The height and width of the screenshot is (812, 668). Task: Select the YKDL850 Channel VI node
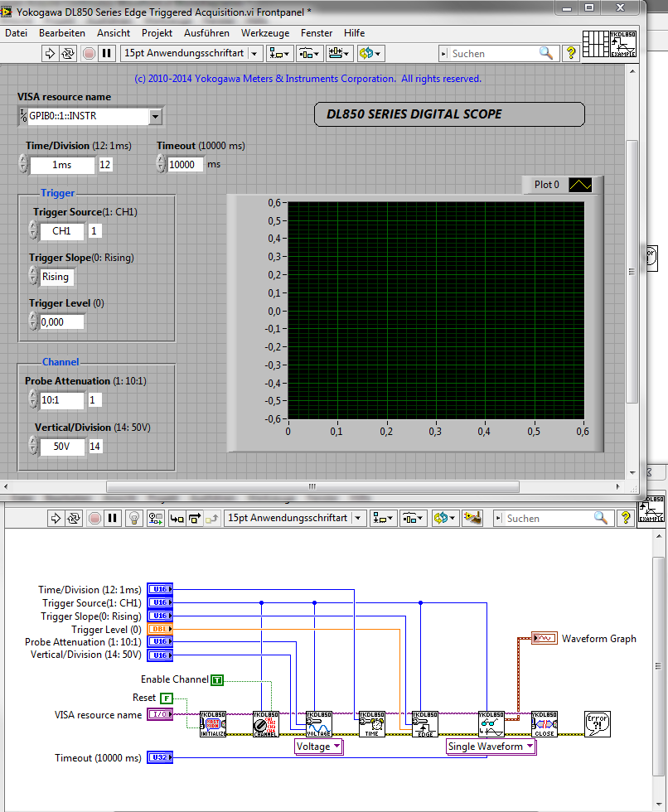(266, 724)
